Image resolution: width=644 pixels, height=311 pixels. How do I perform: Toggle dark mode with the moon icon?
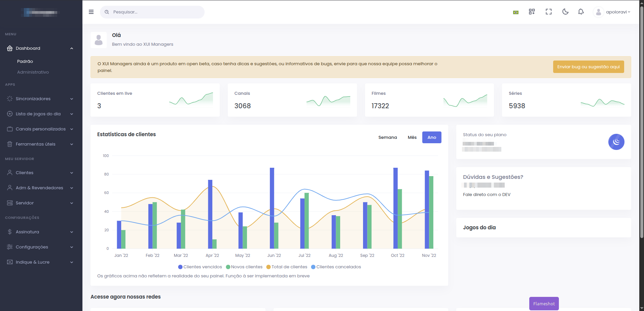[x=565, y=12]
